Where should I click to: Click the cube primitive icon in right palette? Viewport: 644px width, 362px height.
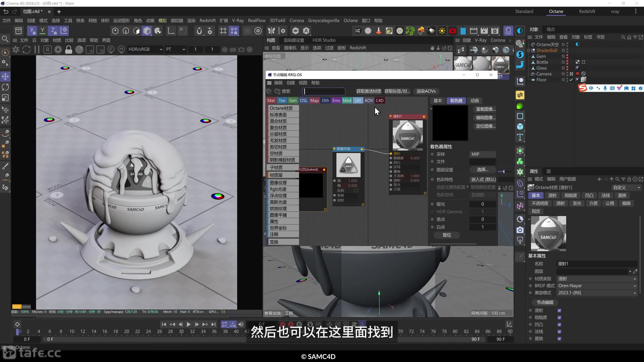pyautogui.click(x=520, y=126)
